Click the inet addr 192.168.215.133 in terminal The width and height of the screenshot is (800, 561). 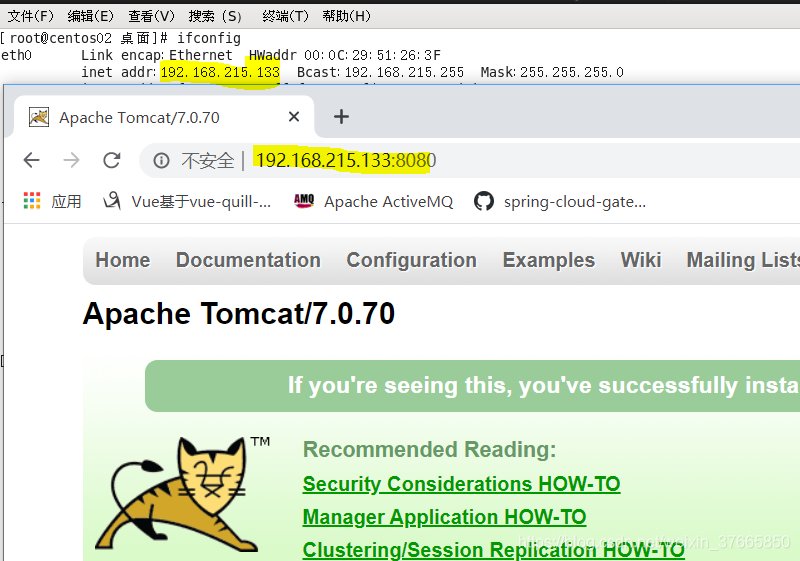pyautogui.click(x=220, y=72)
